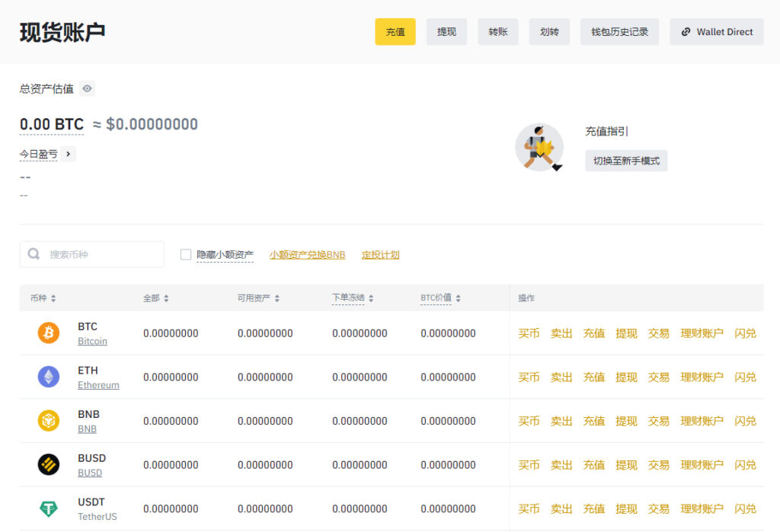Open the 定投计划 link

[381, 254]
